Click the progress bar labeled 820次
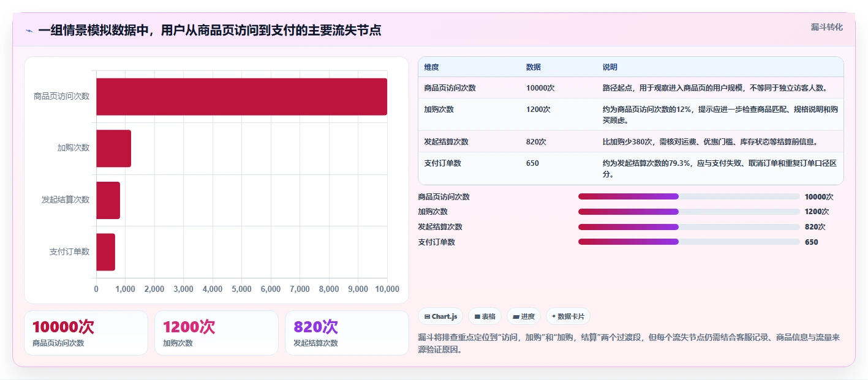868x380 pixels. (689, 226)
